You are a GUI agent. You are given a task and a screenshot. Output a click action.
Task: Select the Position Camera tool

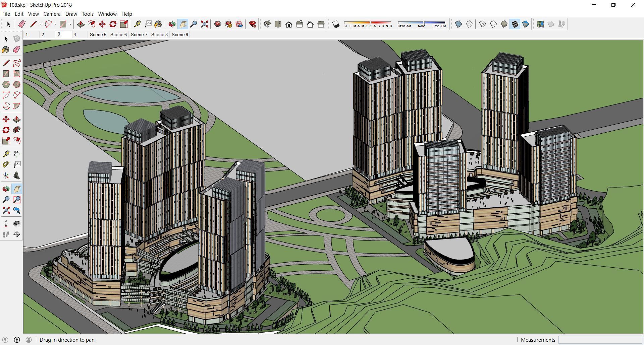click(6, 224)
